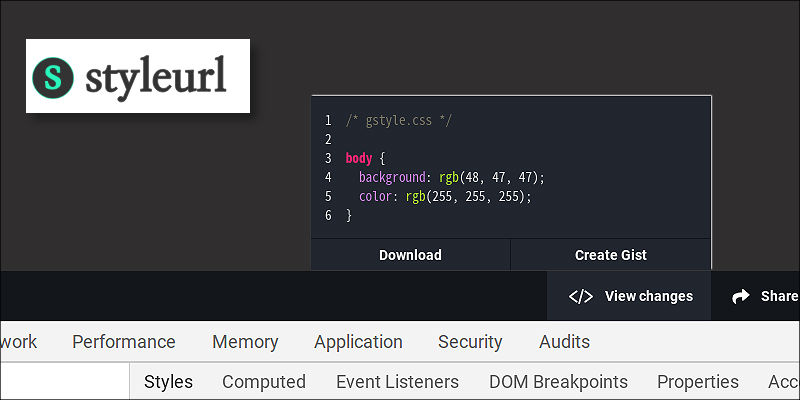Viewport: 800px width, 400px height.
Task: Click the Download button
Action: pyautogui.click(x=410, y=255)
